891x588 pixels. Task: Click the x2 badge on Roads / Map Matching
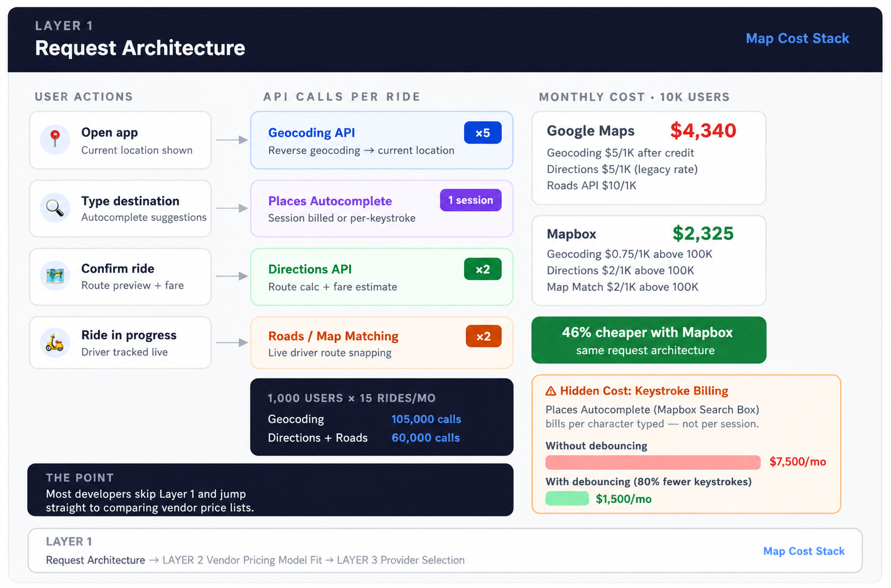(x=483, y=336)
